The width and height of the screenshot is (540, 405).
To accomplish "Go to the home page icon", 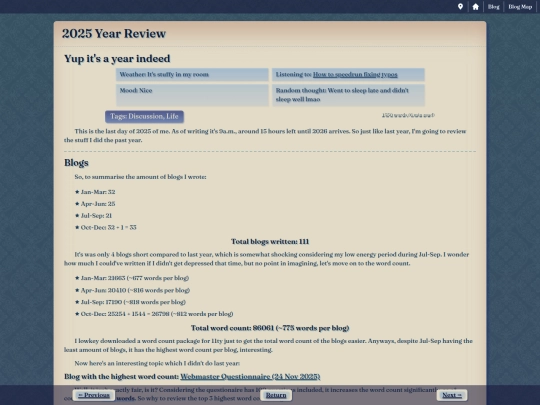I will (475, 7).
